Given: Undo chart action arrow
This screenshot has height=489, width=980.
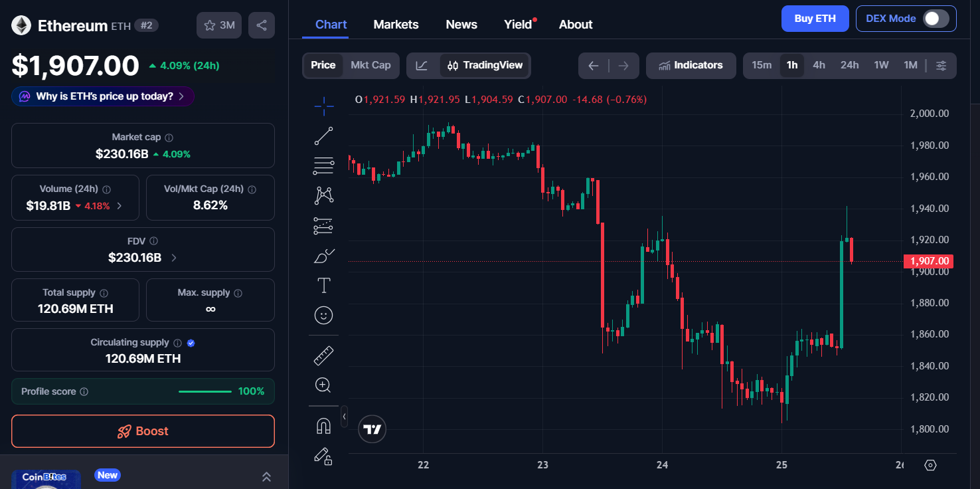Looking at the screenshot, I should (594, 66).
